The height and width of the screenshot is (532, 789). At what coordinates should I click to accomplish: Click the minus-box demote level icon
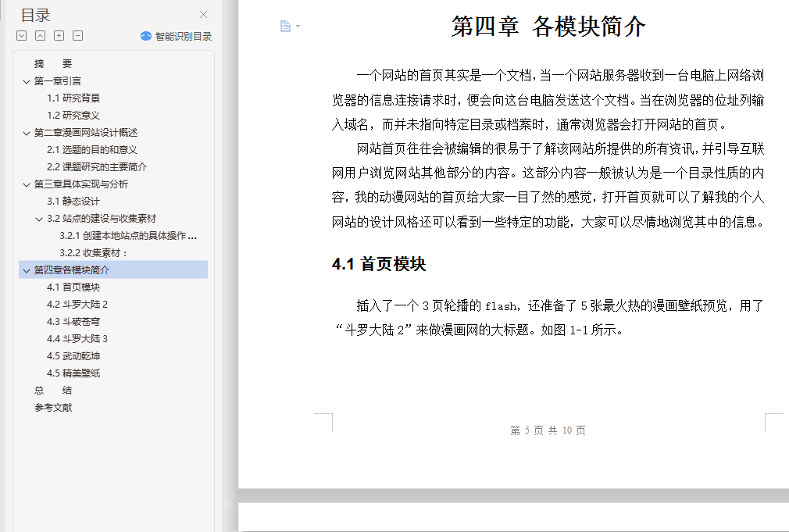77,36
